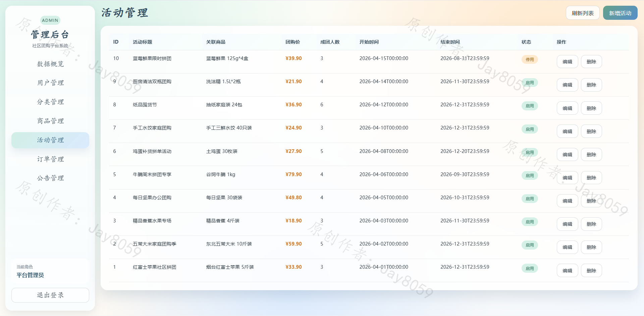The image size is (644, 316).
Task: Open 订单管理 page
Action: pos(50,159)
